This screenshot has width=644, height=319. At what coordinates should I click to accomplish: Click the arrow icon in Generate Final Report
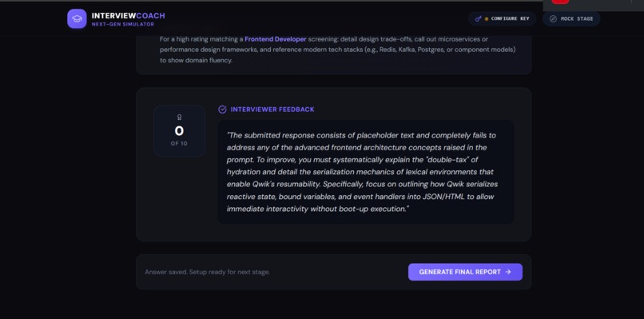[x=508, y=272]
